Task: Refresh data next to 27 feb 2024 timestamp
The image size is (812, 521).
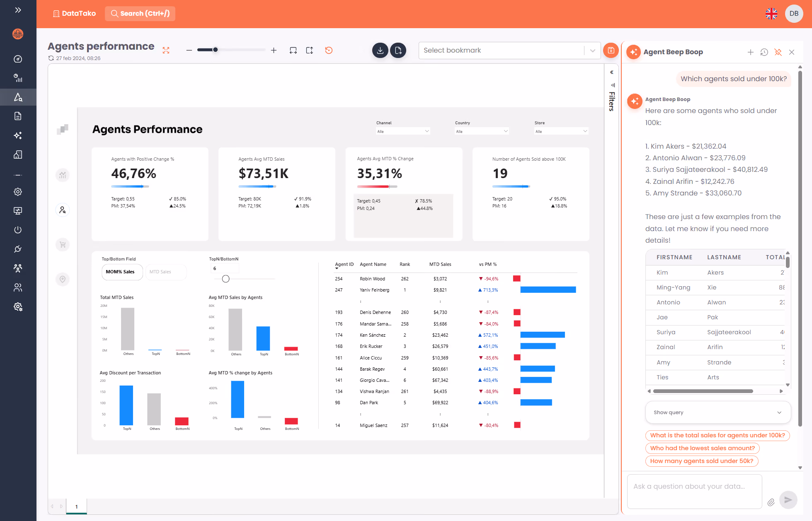Action: (x=51, y=58)
